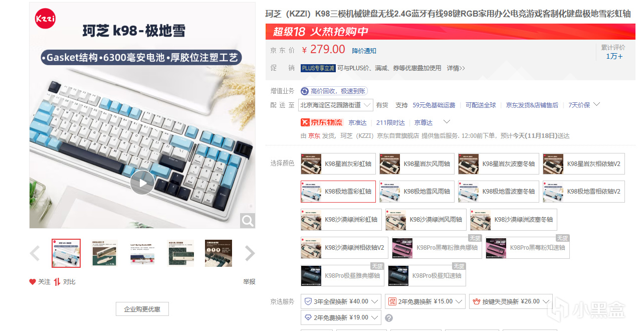
Task: Click the left arrow of thumbnail carousel
Action: (35, 253)
